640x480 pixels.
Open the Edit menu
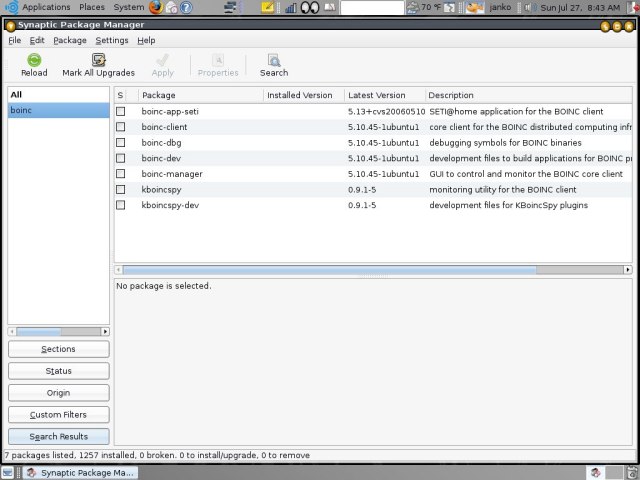[37, 40]
